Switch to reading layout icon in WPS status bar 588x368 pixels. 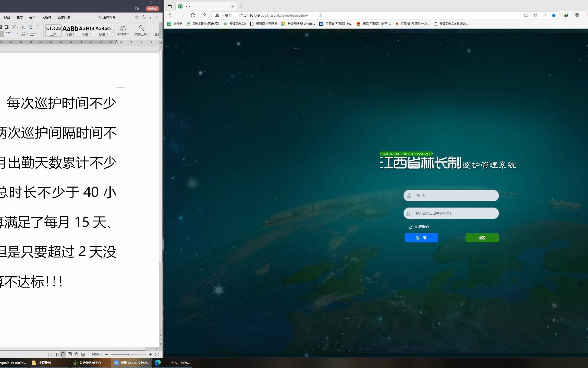pyautogui.click(x=57, y=354)
